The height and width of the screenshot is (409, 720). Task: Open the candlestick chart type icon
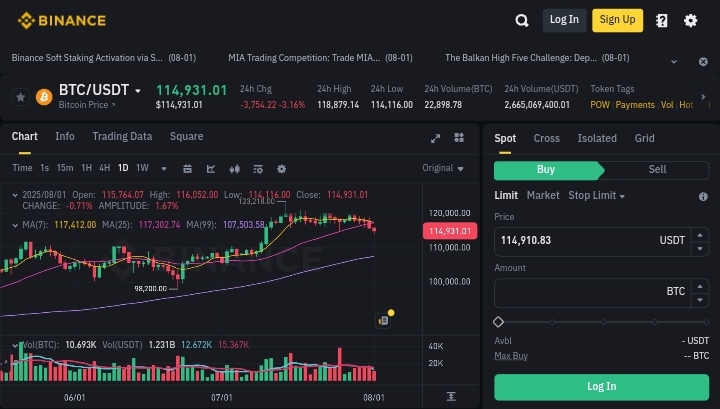point(235,169)
